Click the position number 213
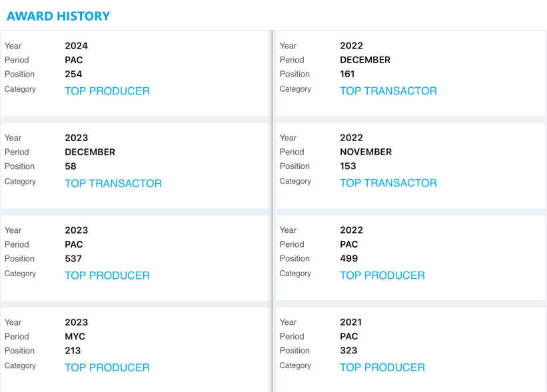This screenshot has height=392, width=547. (x=73, y=351)
